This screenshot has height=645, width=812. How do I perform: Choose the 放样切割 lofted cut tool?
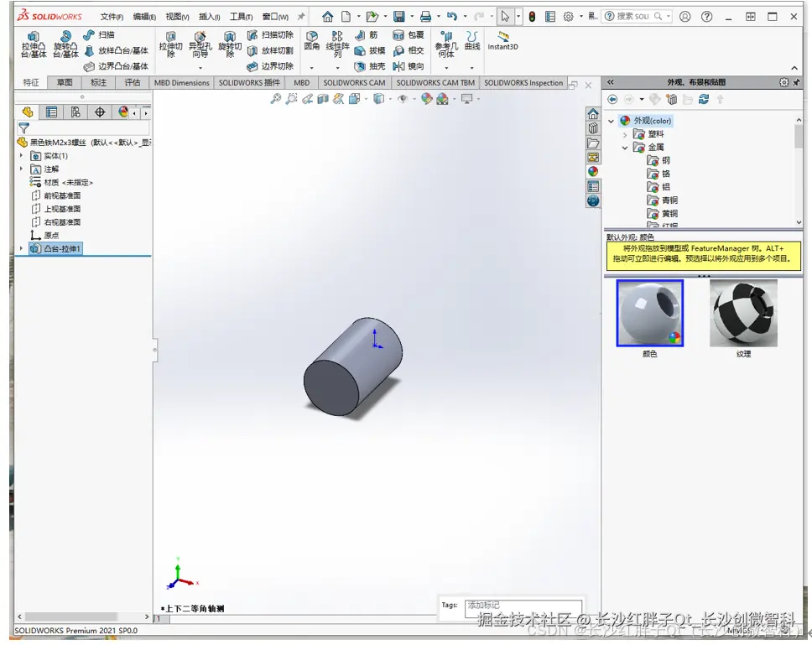(270, 50)
